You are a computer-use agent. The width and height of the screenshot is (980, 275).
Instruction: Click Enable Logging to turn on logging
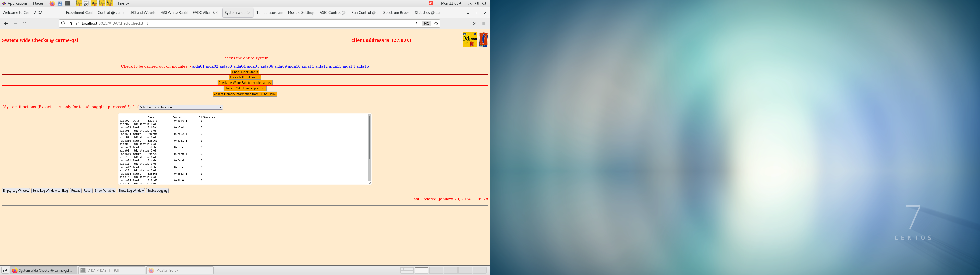[157, 191]
